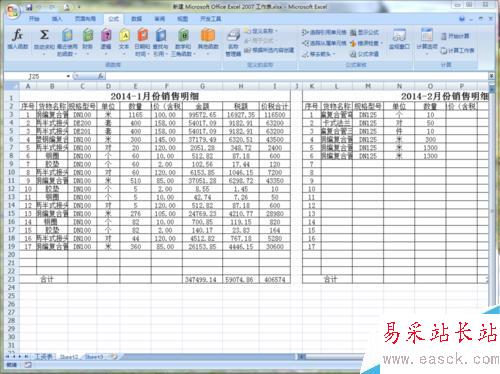Open the Math & Trig functions book icon

(x=183, y=35)
